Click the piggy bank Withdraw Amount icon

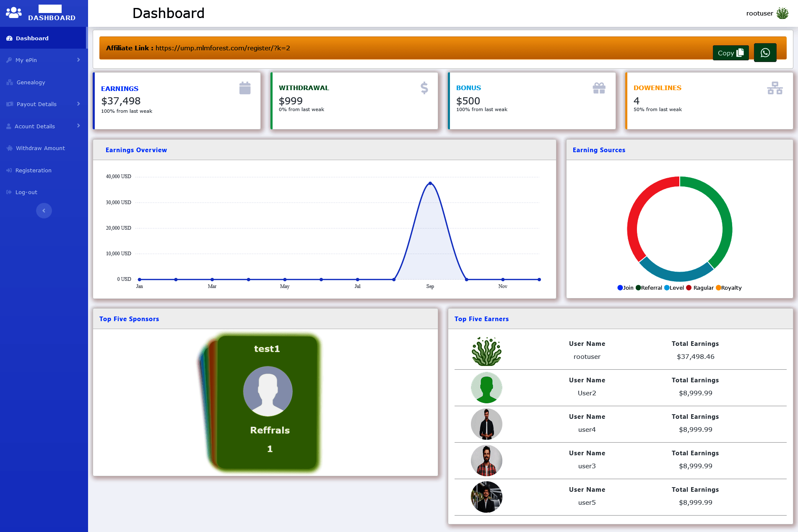10,148
